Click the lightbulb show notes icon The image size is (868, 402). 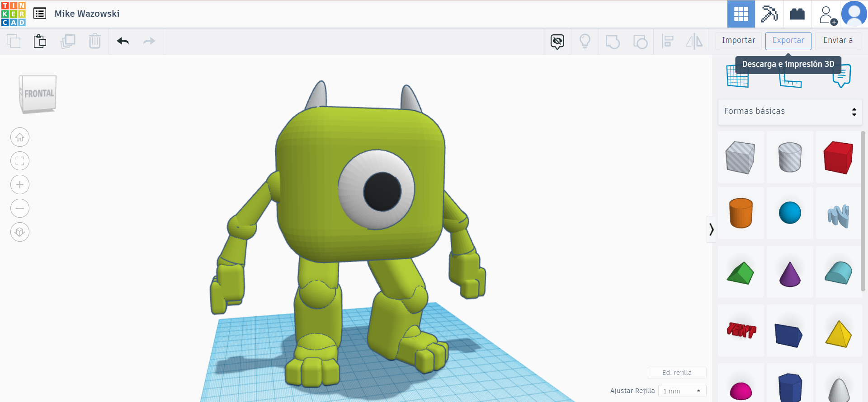585,42
